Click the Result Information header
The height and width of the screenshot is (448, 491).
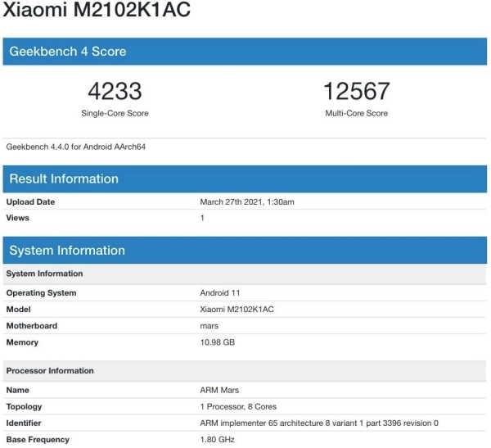pos(64,179)
